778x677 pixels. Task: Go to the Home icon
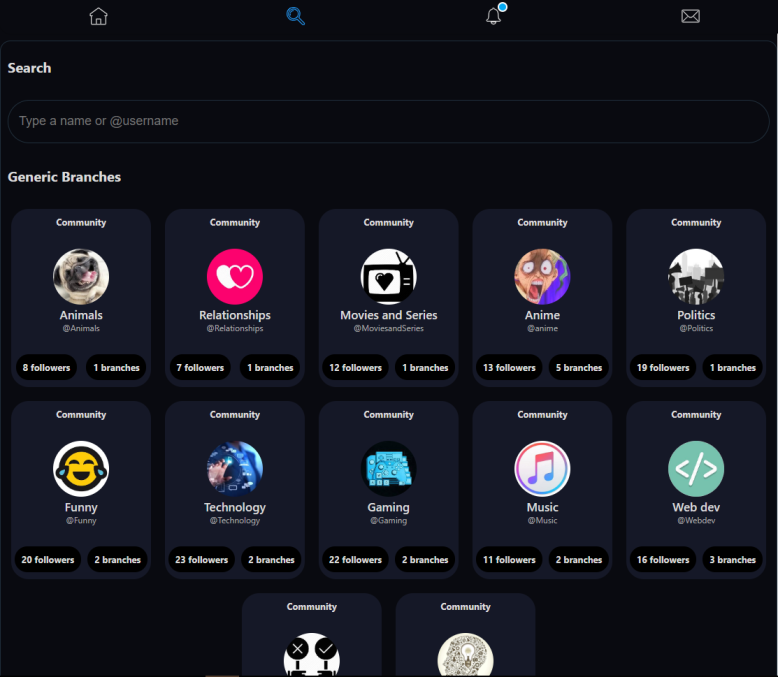(98, 16)
